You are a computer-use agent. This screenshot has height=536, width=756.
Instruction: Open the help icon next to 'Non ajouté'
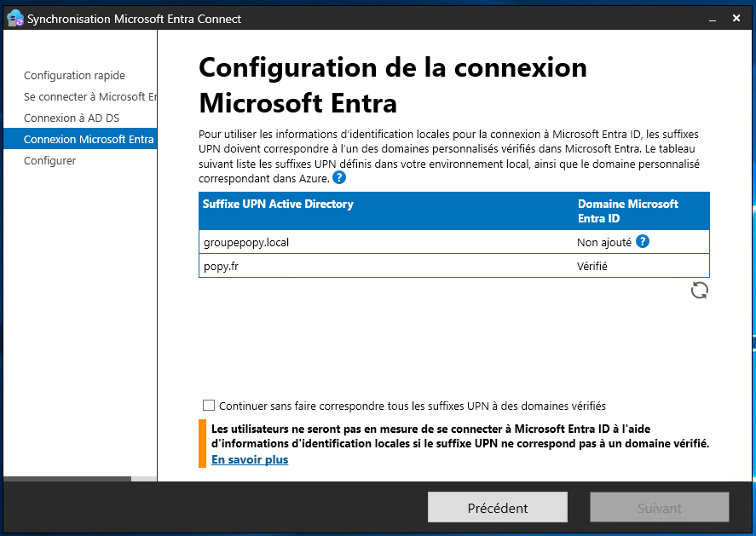(642, 241)
